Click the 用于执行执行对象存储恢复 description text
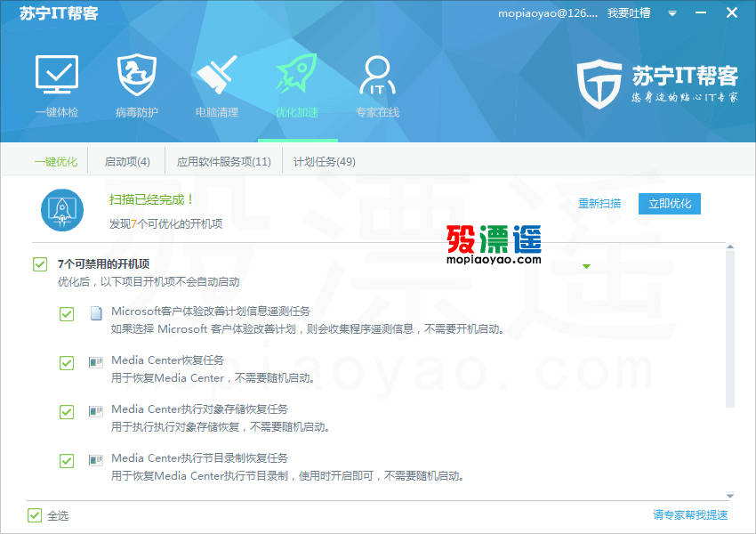This screenshot has width=756, height=534. [x=221, y=427]
